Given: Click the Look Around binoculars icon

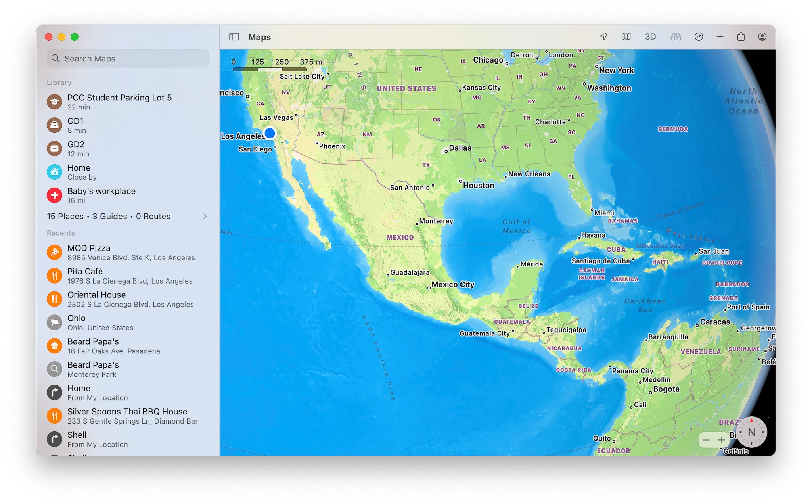Looking at the screenshot, I should point(676,37).
